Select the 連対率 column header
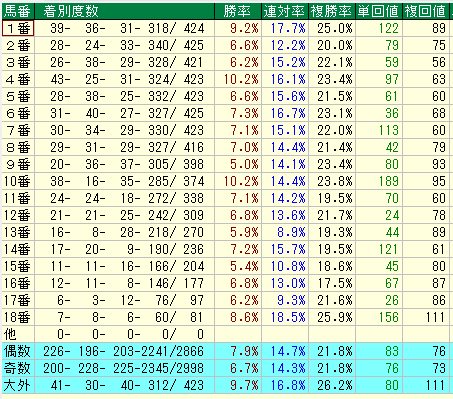 click(285, 11)
